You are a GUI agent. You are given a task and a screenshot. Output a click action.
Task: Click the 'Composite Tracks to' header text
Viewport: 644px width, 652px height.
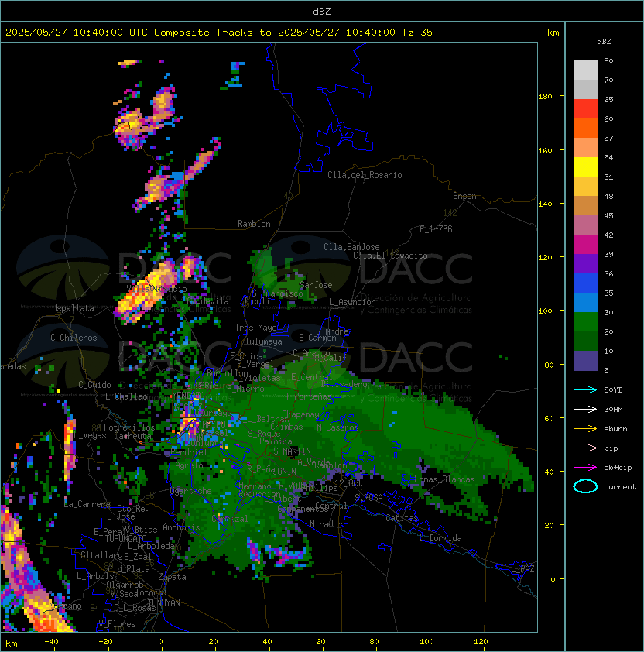[x=212, y=33]
